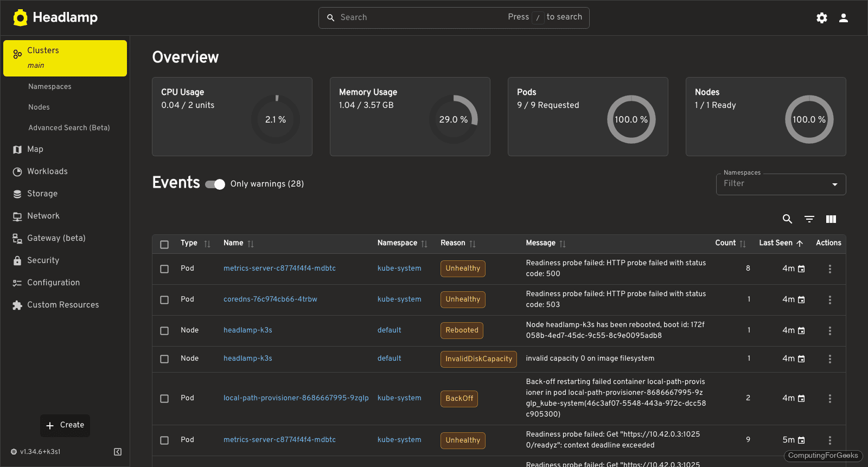
Task: Sort events by Namespace column arrows
Action: (424, 244)
